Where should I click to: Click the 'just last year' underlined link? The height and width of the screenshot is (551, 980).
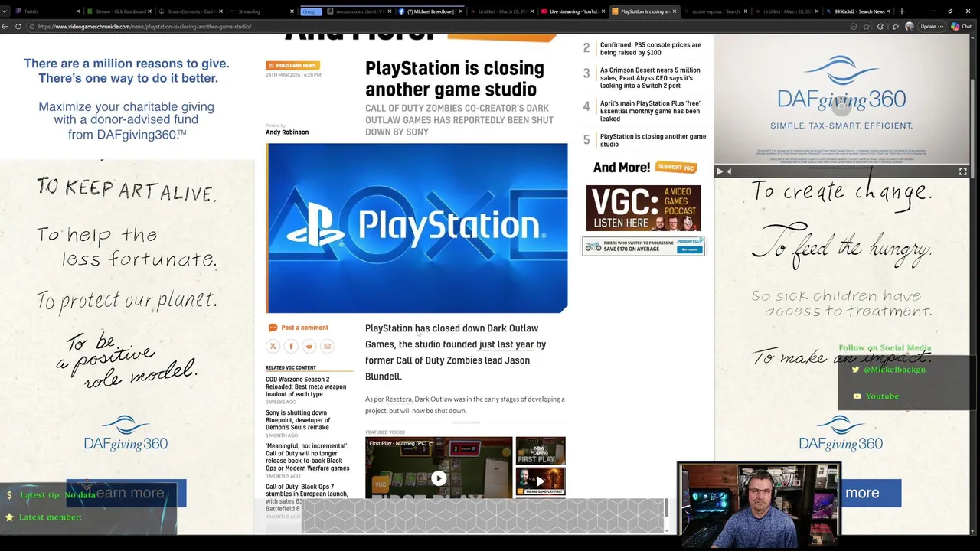(x=507, y=344)
